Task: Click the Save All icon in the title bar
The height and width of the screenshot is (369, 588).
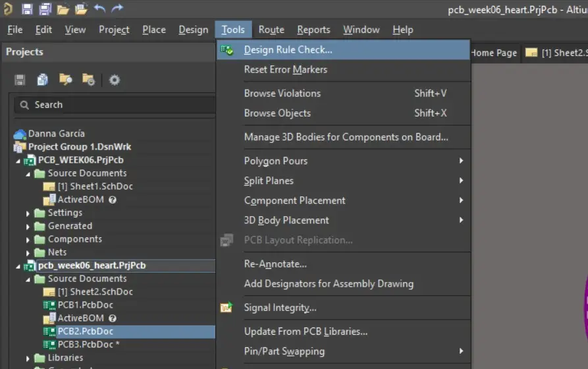Action: [x=45, y=9]
